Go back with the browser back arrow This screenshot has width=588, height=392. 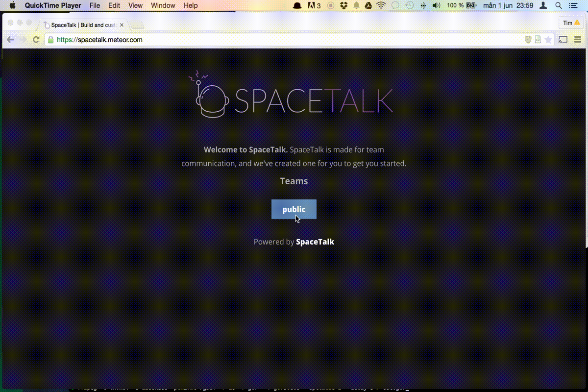click(x=10, y=40)
